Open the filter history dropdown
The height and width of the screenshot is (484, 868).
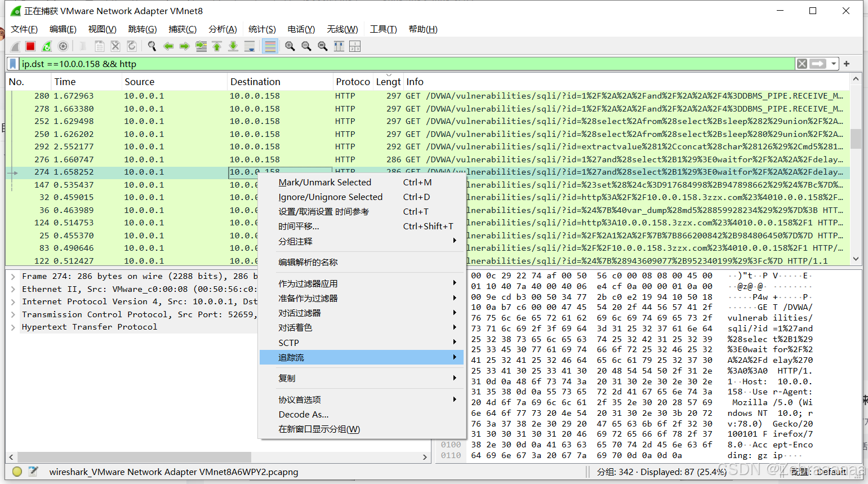[834, 64]
